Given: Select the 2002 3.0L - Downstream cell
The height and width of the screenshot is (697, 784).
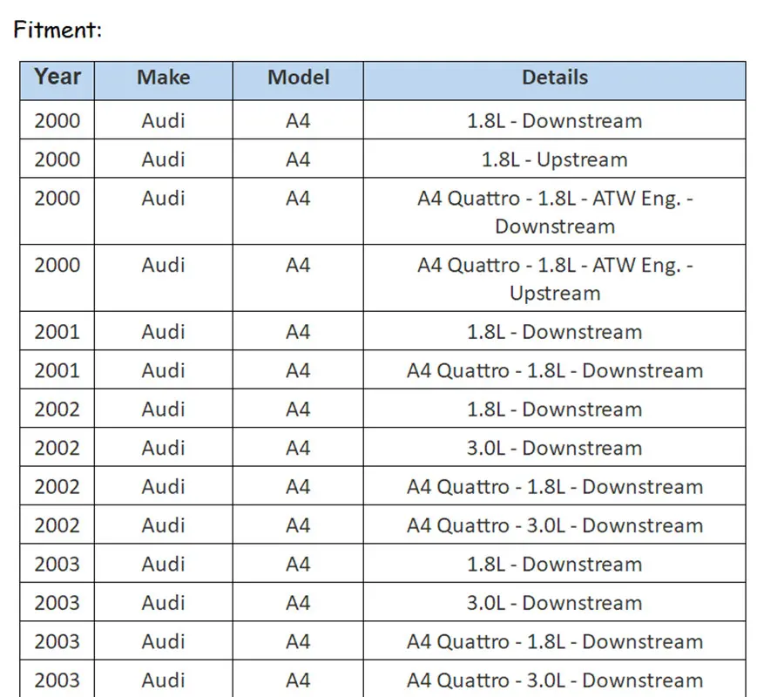Looking at the screenshot, I should 555,447.
